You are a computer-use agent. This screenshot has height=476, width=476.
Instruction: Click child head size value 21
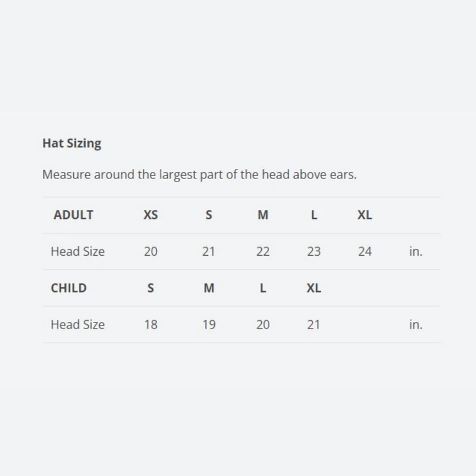coord(314,324)
